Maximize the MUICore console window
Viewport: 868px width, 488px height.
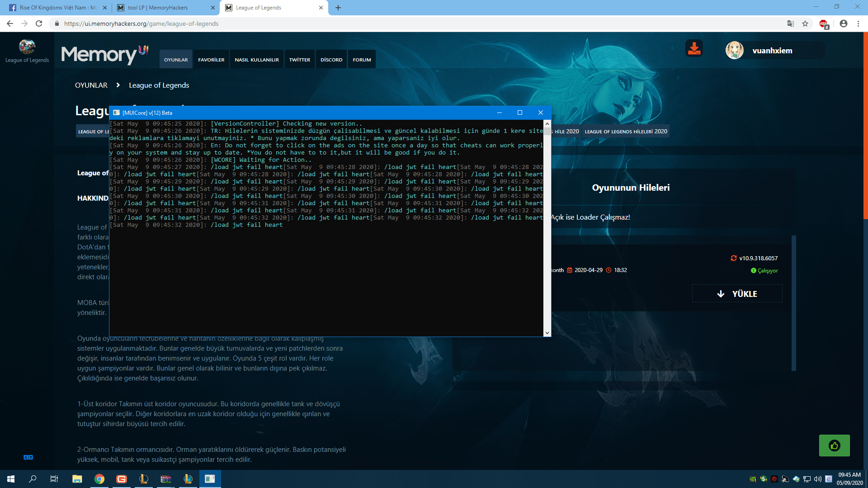click(x=520, y=113)
